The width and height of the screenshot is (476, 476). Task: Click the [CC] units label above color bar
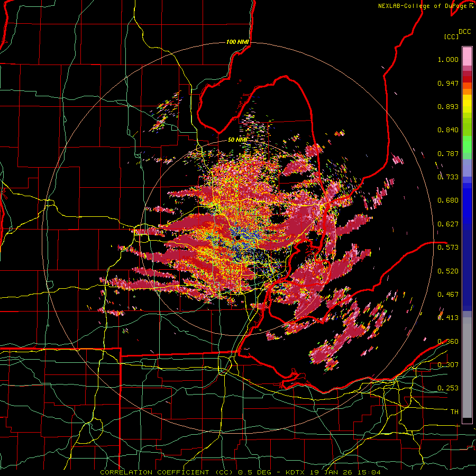[451, 36]
